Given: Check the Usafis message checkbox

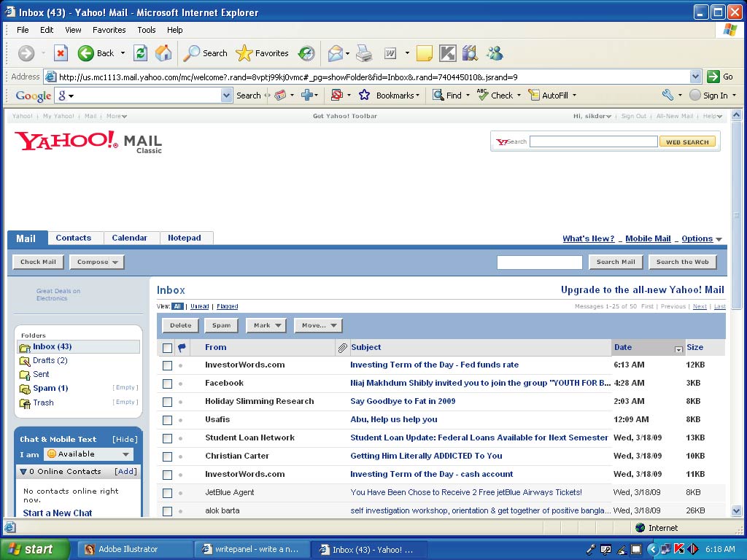Looking at the screenshot, I should point(167,420).
